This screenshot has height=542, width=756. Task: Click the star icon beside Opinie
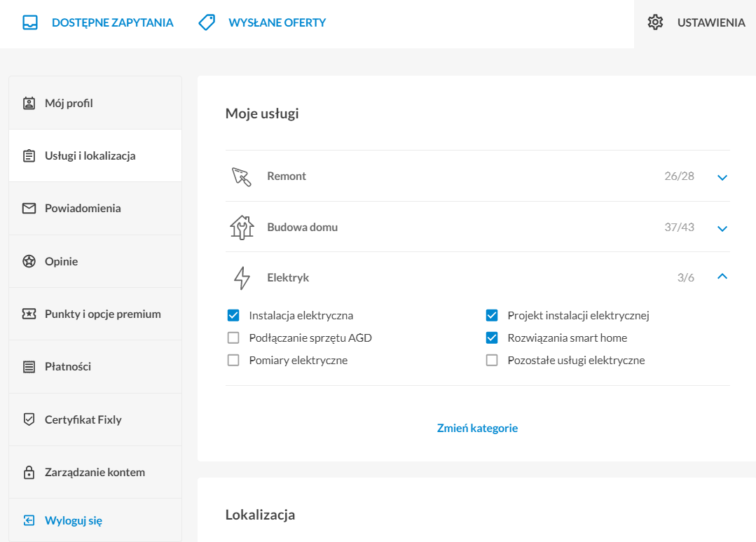tap(29, 261)
